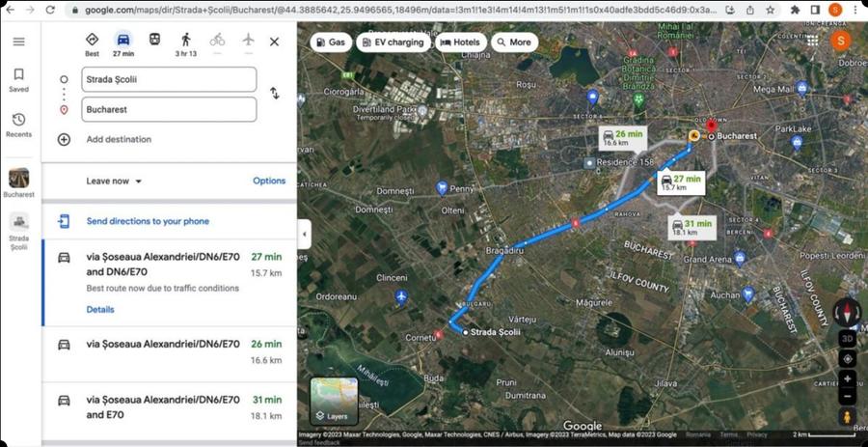Open the Recents history icon
The width and height of the screenshot is (868, 447).
[x=18, y=125]
